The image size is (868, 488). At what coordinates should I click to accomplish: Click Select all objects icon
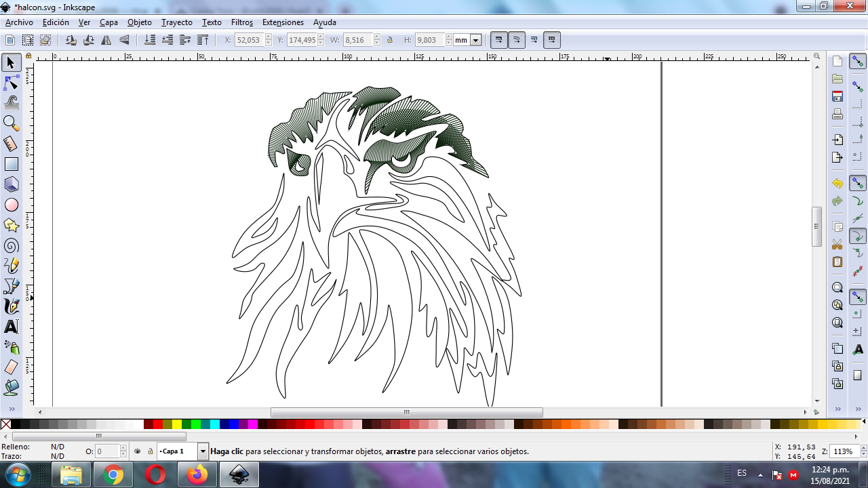(x=10, y=40)
